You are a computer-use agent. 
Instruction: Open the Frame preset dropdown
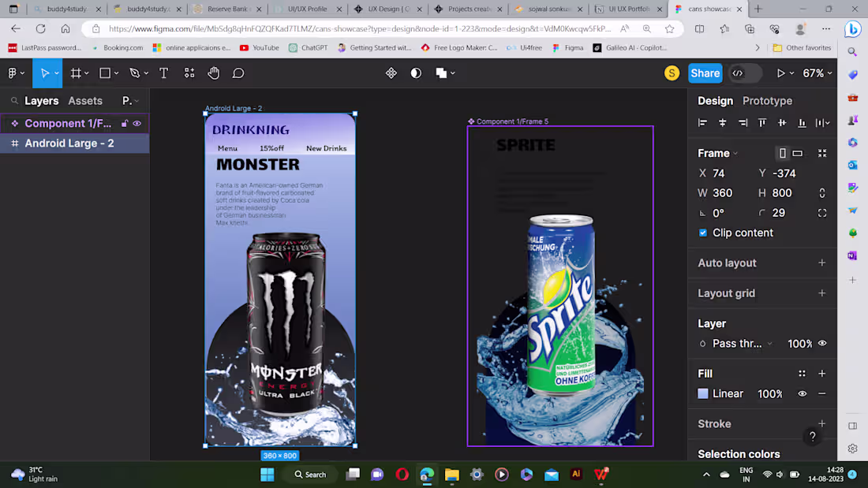[734, 153]
